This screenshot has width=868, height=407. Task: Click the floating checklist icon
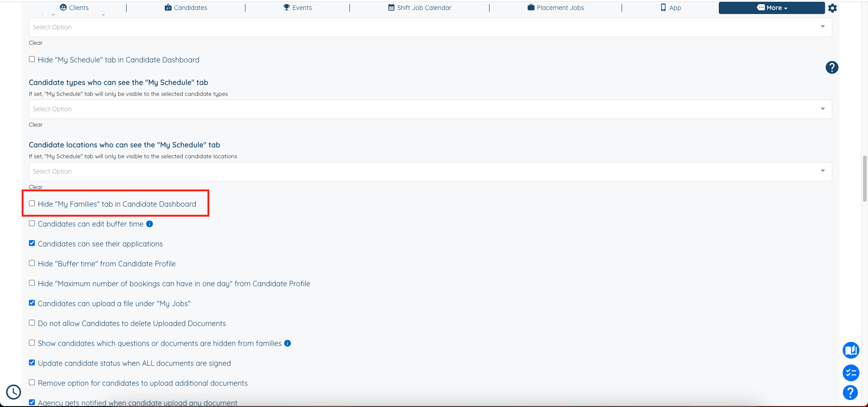(850, 373)
